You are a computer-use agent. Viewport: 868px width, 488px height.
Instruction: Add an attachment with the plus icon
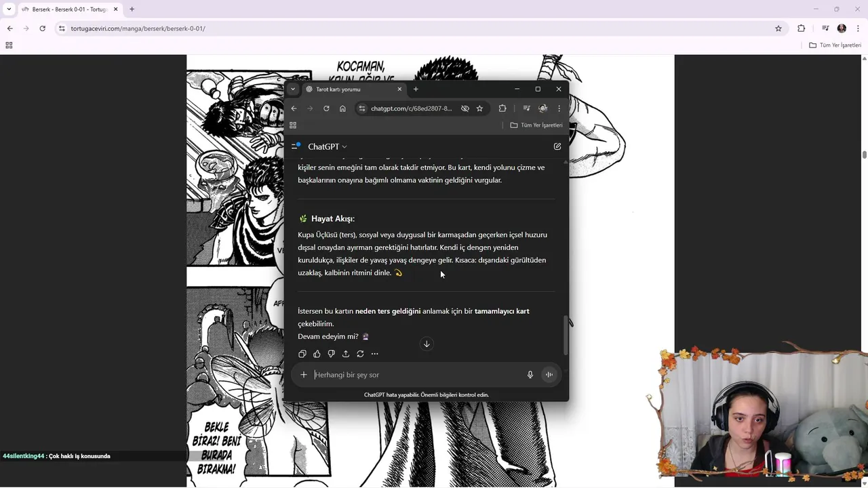(x=304, y=375)
